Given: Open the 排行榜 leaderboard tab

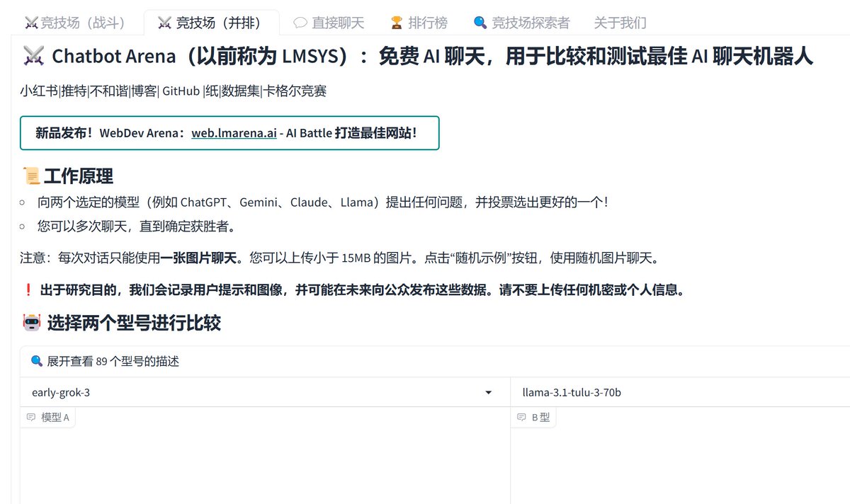Looking at the screenshot, I should pos(419,23).
